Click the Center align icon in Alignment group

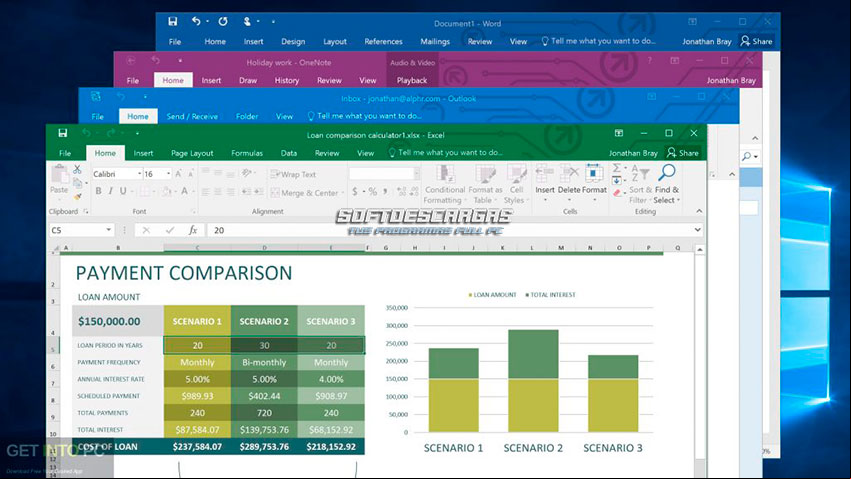[x=218, y=192]
